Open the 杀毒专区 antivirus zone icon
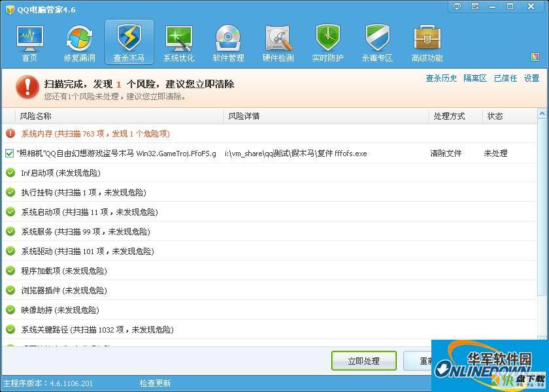The width and height of the screenshot is (549, 392). (378, 43)
